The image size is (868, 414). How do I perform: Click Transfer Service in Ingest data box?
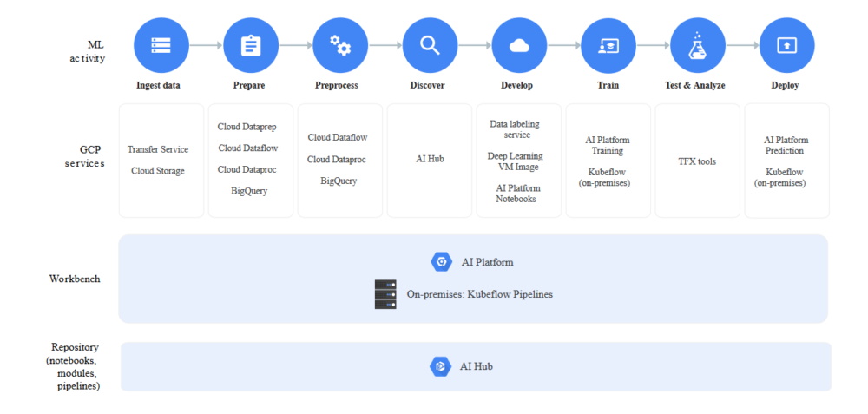click(x=158, y=149)
